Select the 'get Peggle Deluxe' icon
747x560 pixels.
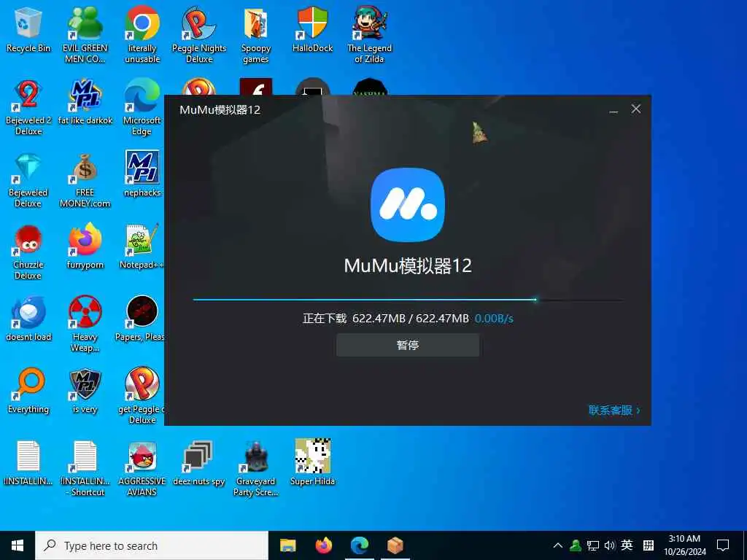(142, 396)
